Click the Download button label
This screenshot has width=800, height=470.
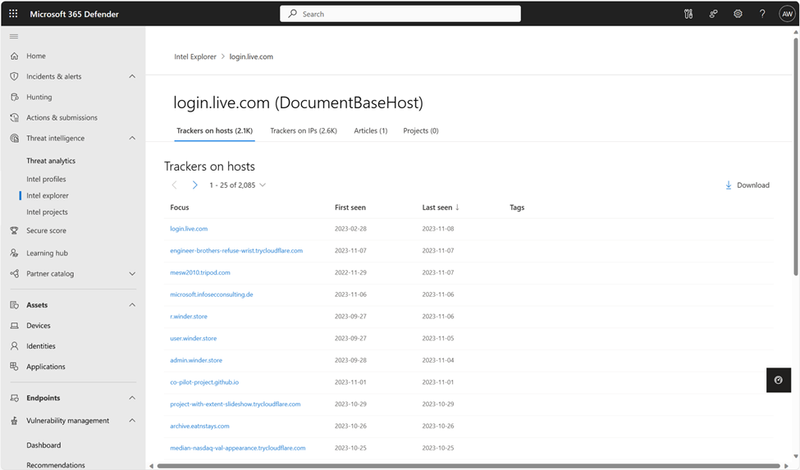coord(753,185)
